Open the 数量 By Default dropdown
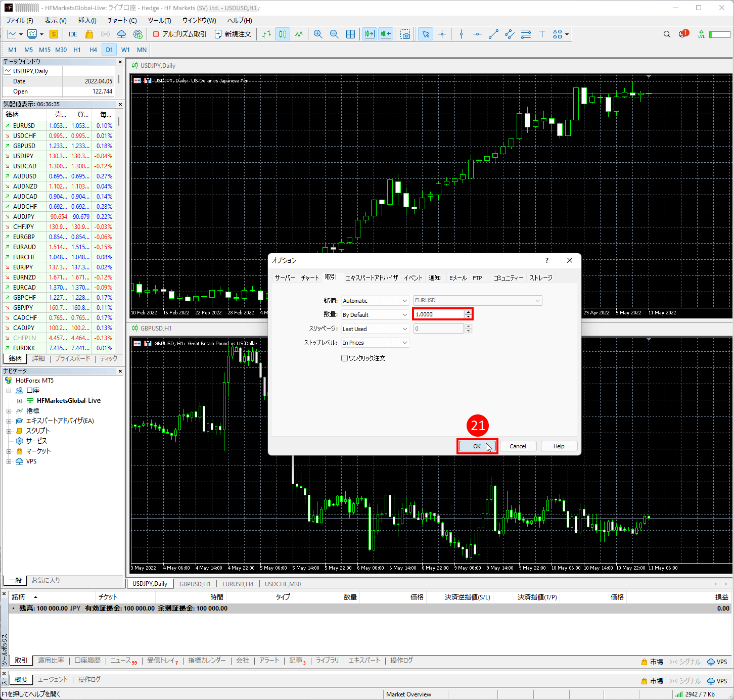The image size is (734, 700). (375, 315)
